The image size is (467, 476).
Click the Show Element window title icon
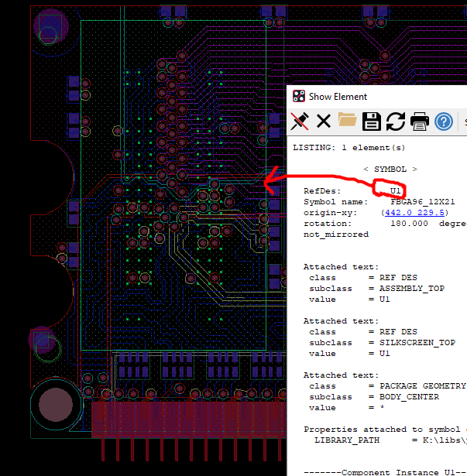pos(299,96)
